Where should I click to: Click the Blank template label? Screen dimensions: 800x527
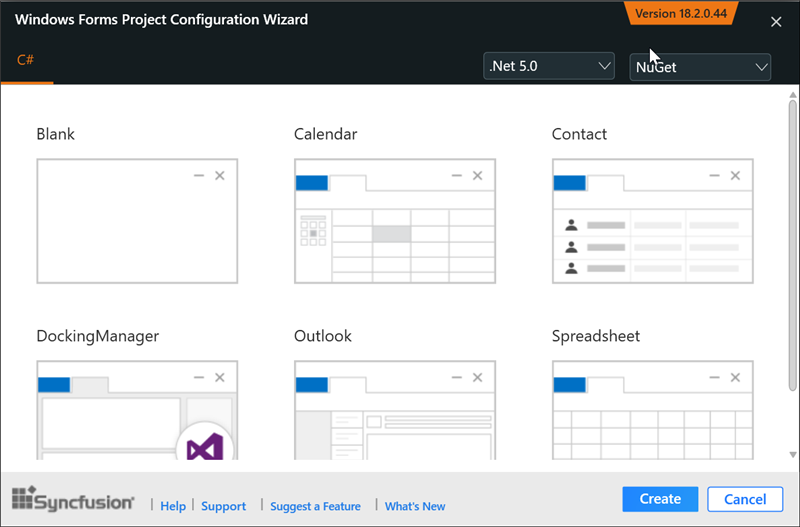click(x=56, y=134)
